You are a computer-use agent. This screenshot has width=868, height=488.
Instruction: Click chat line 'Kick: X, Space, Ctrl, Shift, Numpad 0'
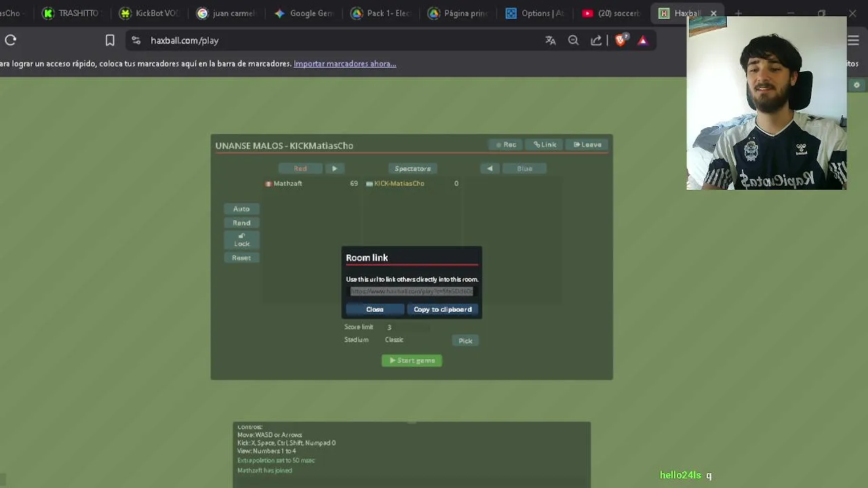286,443
